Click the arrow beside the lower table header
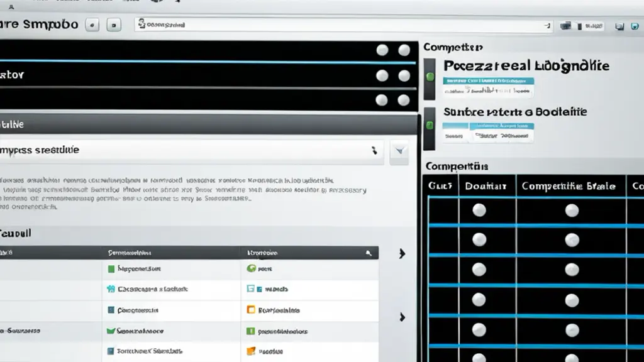The image size is (644, 362). click(x=402, y=254)
